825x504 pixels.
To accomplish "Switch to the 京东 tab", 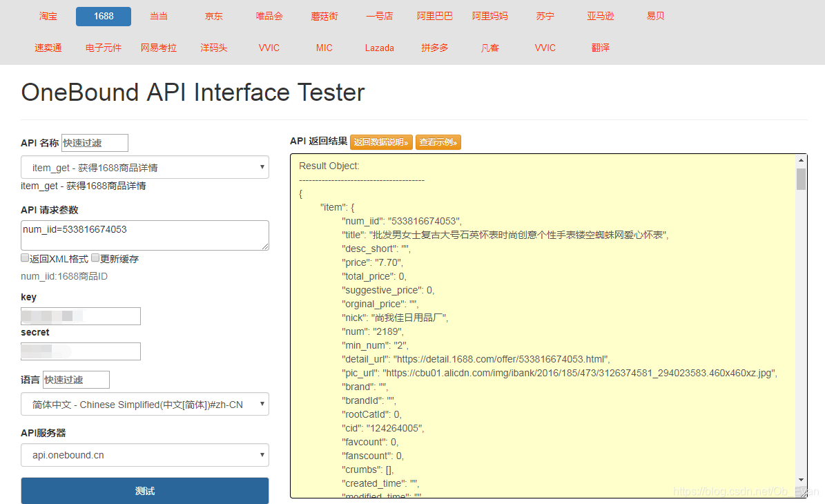I will (213, 17).
